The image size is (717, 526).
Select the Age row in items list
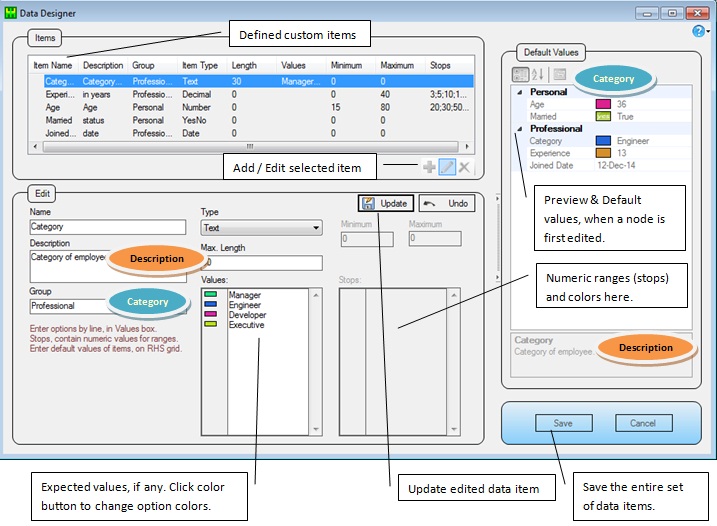coord(251,107)
